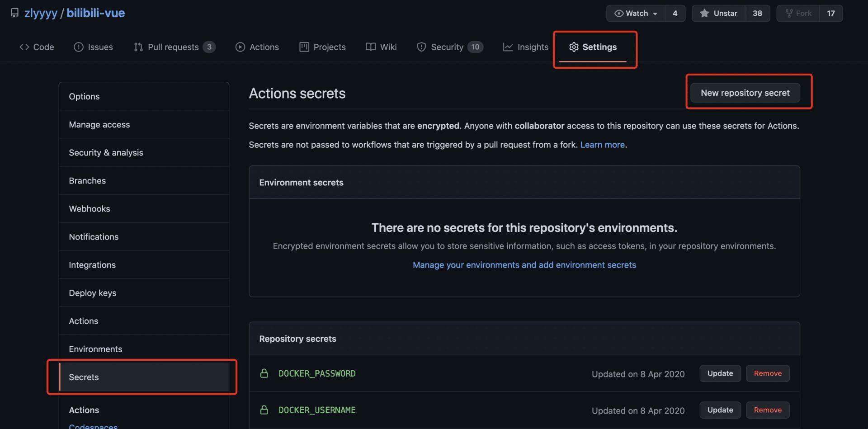Click the Watch count 4
Viewport: 868px width, 429px height.
tap(675, 14)
